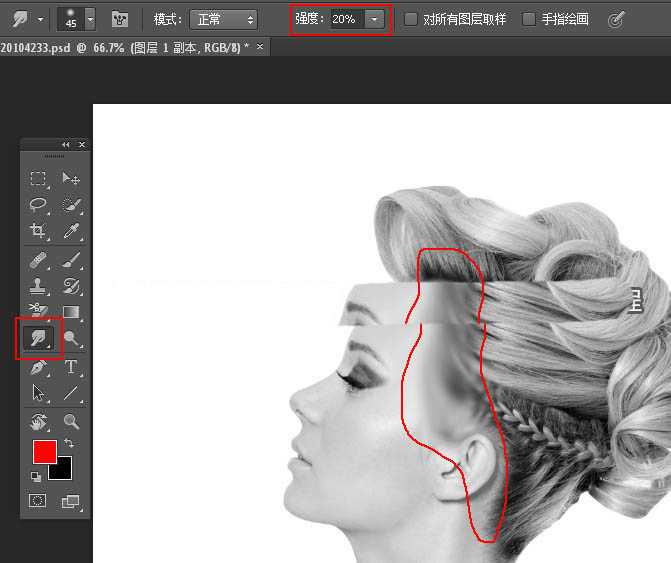Open the brush preset picker dropdown
The height and width of the screenshot is (563, 671).
click(90, 19)
